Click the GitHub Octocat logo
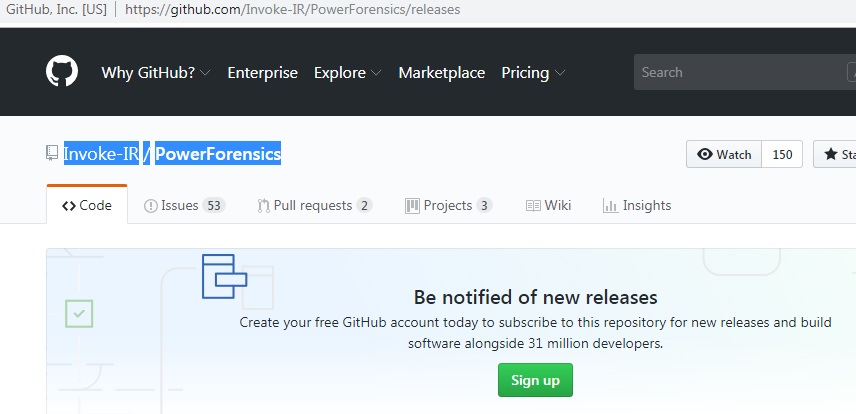Image resolution: width=856 pixels, height=414 pixels. (x=62, y=72)
